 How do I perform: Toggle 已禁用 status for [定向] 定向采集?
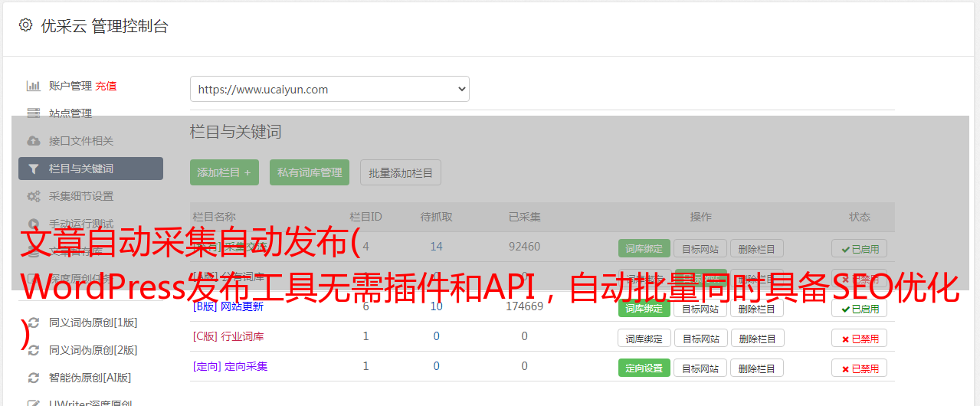coord(859,368)
